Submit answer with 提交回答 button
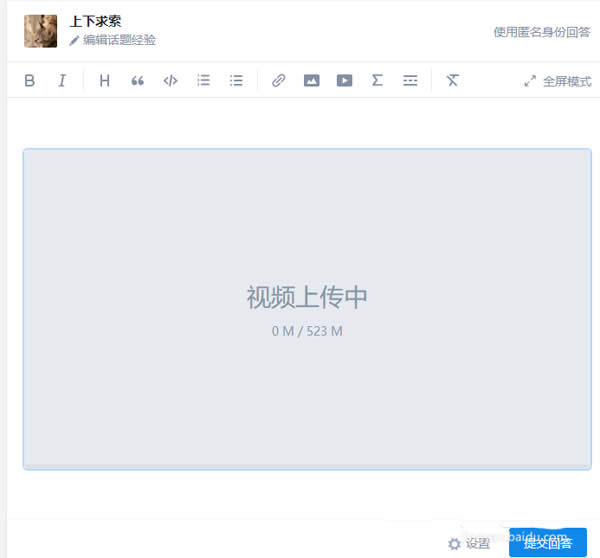Viewport: 600px width, 558px height. 548,542
